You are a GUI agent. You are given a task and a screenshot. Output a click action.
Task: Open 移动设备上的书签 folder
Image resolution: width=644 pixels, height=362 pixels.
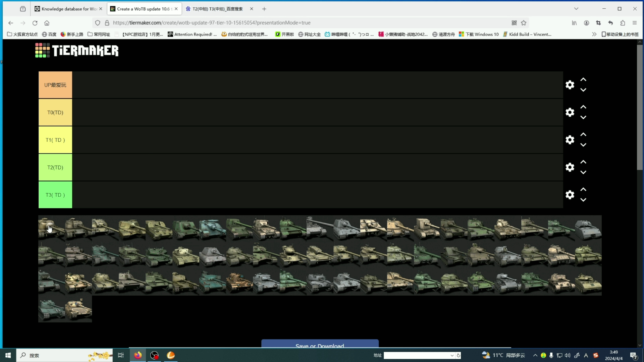coord(620,34)
